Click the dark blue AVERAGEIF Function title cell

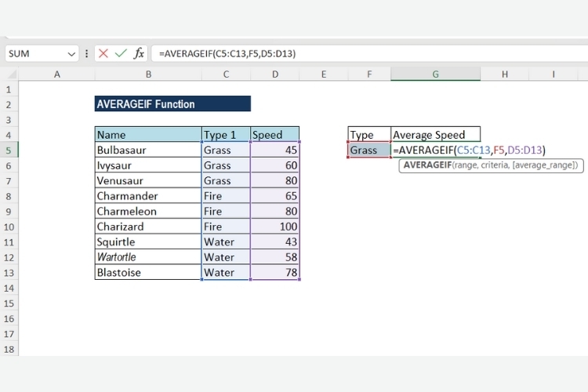[x=172, y=103]
